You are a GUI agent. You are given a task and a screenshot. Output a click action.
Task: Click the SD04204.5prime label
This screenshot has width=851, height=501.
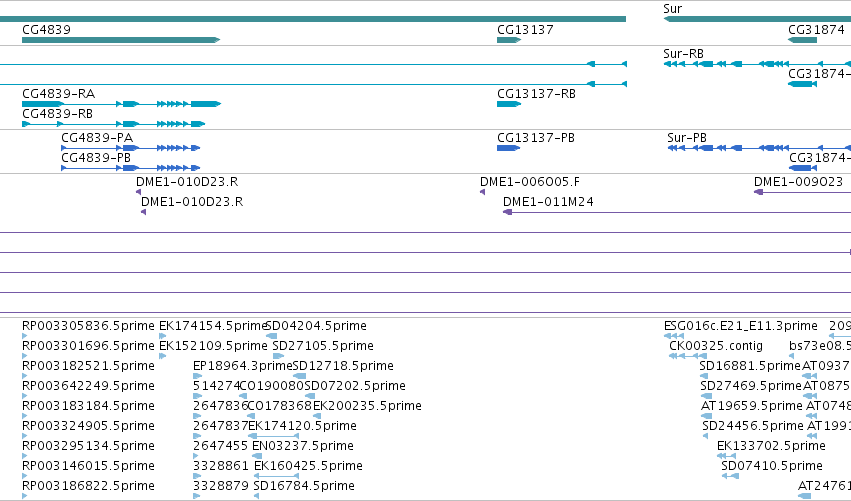(x=316, y=326)
